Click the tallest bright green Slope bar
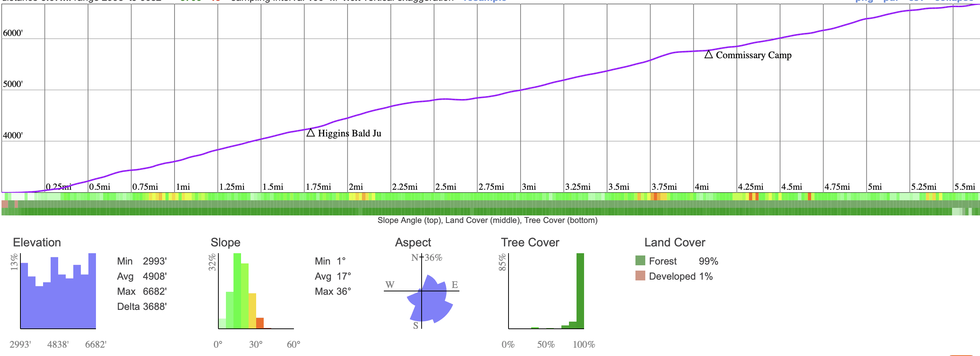Screen dimensions: 980x356 (x=237, y=291)
